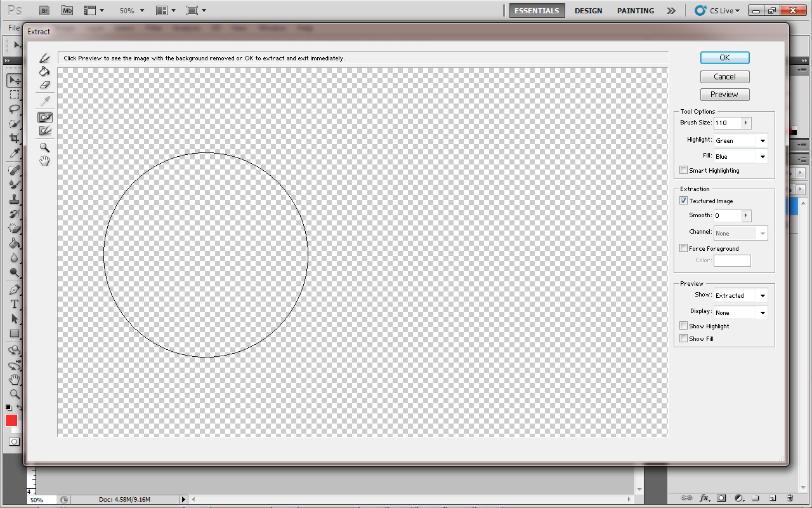This screenshot has width=812, height=508.
Task: Open the Highlight color dropdown
Action: (x=763, y=140)
